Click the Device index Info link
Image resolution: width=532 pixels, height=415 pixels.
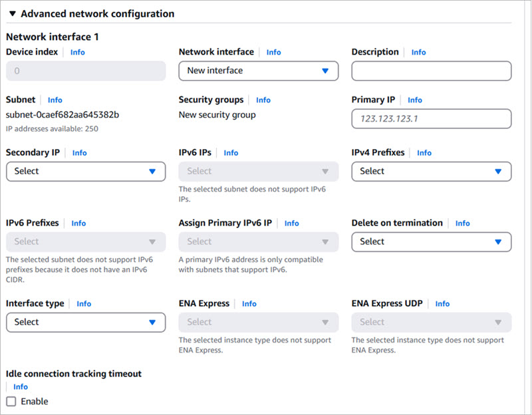pyautogui.click(x=77, y=52)
